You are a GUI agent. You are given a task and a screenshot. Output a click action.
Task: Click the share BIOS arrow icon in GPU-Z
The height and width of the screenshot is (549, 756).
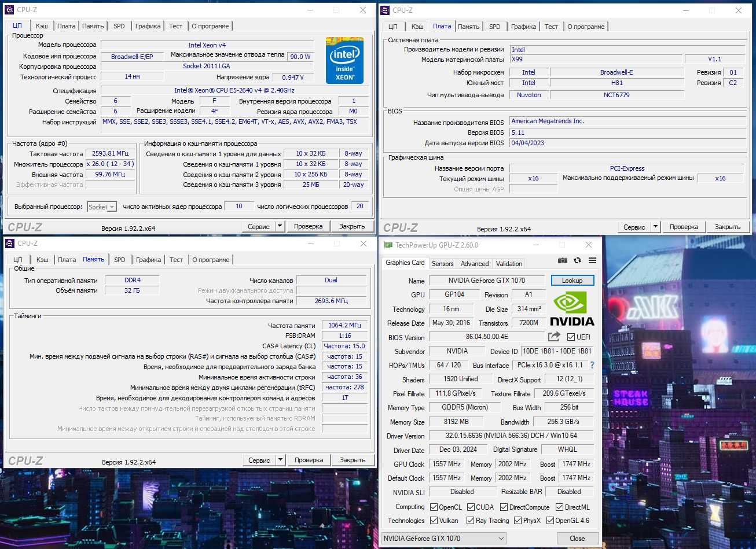click(x=554, y=337)
